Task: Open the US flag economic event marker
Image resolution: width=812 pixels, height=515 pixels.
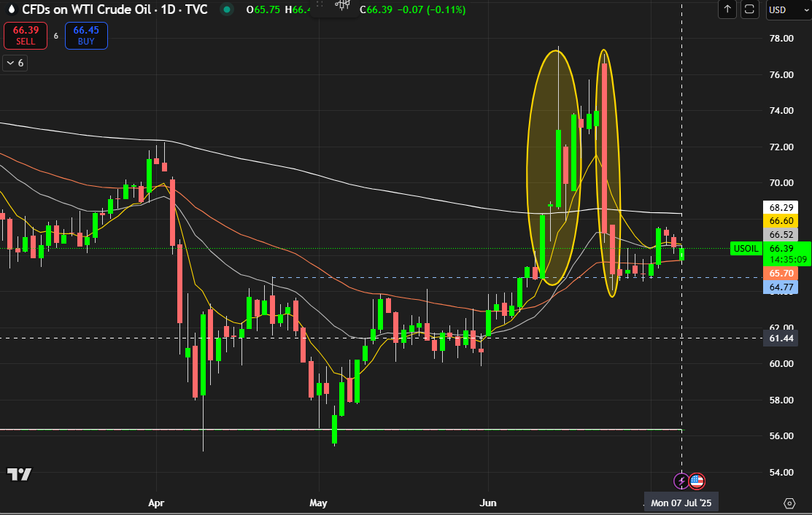Action: tap(697, 481)
